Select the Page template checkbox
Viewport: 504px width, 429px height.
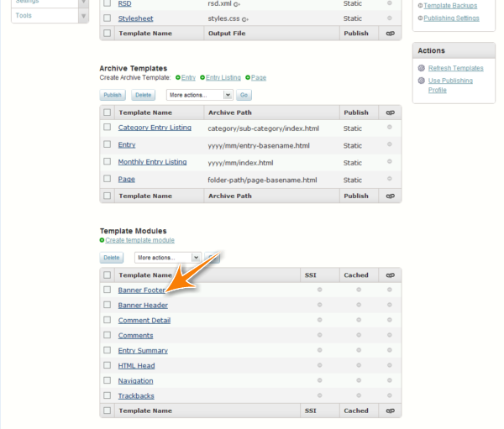point(107,178)
